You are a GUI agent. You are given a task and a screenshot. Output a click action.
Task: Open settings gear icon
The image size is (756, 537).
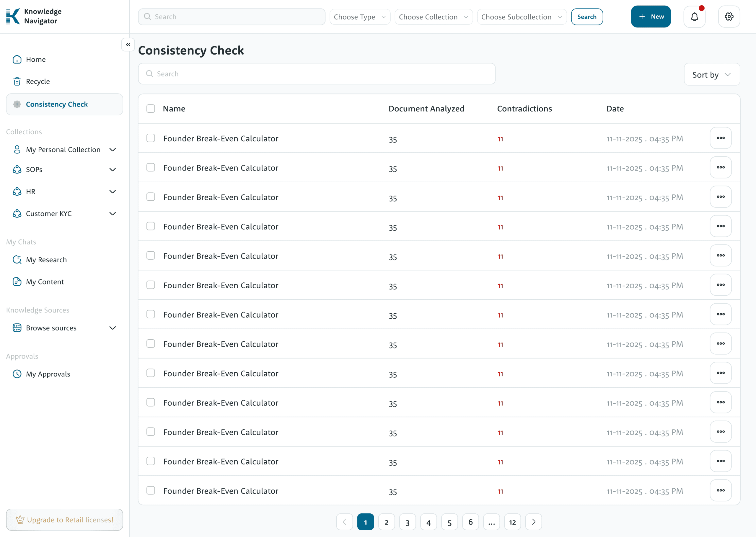tap(729, 17)
